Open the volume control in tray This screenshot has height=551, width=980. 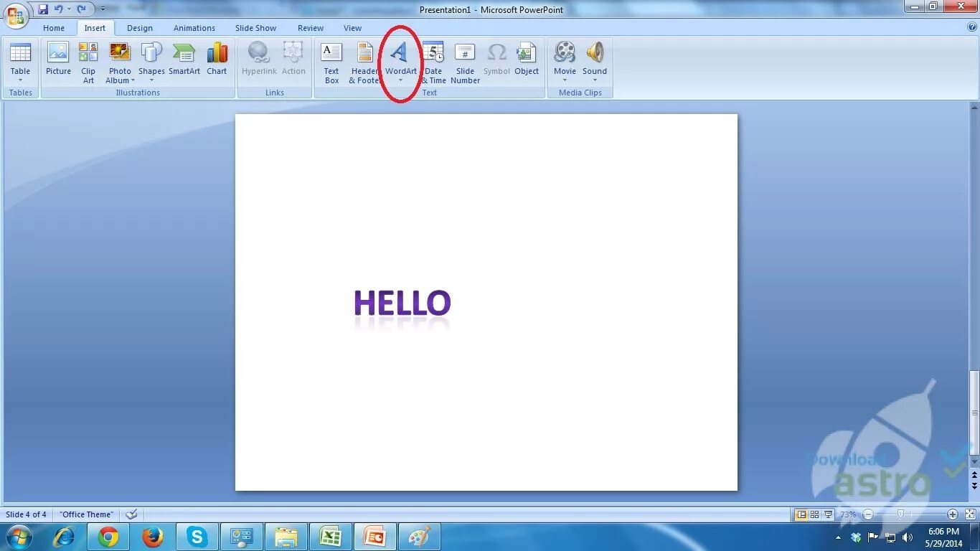[908, 537]
